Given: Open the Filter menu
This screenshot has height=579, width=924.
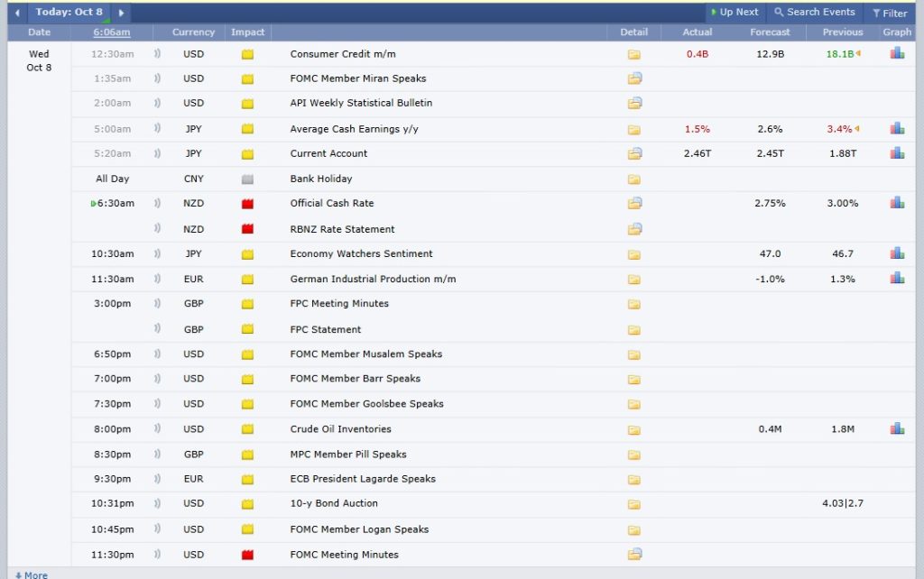Looking at the screenshot, I should click(x=890, y=13).
